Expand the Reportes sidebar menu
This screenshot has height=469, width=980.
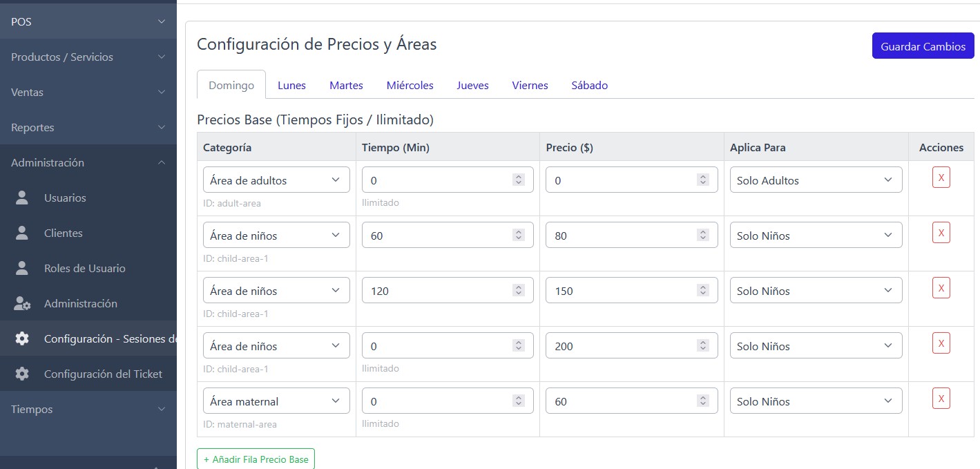[x=88, y=127]
